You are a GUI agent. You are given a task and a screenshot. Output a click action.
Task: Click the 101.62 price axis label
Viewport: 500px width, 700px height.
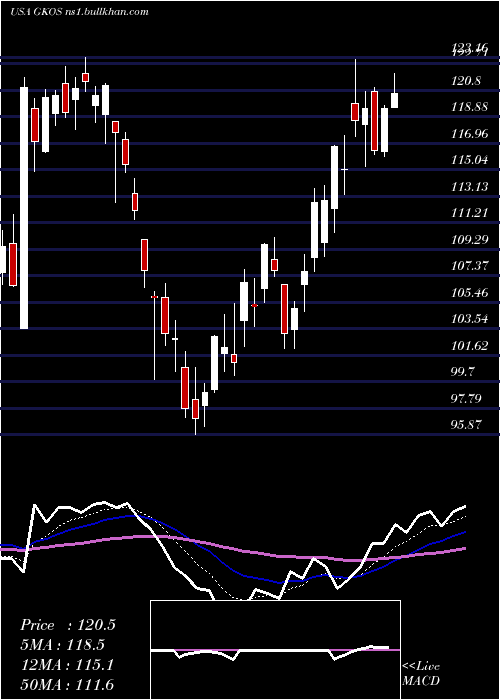point(469,346)
